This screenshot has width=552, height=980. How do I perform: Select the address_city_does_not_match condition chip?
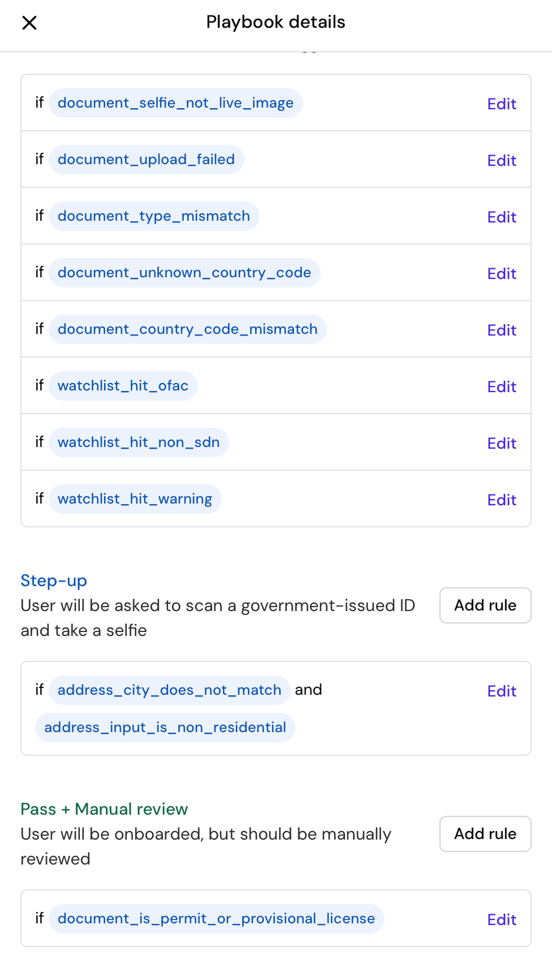pos(169,690)
